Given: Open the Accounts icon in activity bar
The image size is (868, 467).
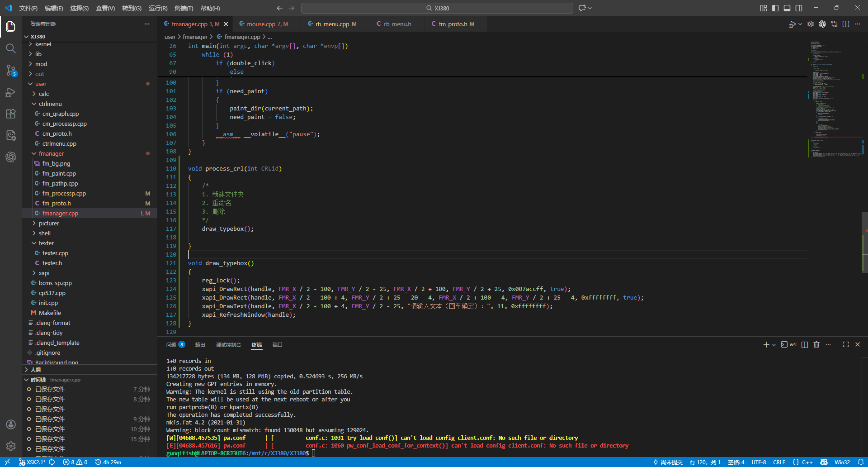Looking at the screenshot, I should click(x=11, y=424).
